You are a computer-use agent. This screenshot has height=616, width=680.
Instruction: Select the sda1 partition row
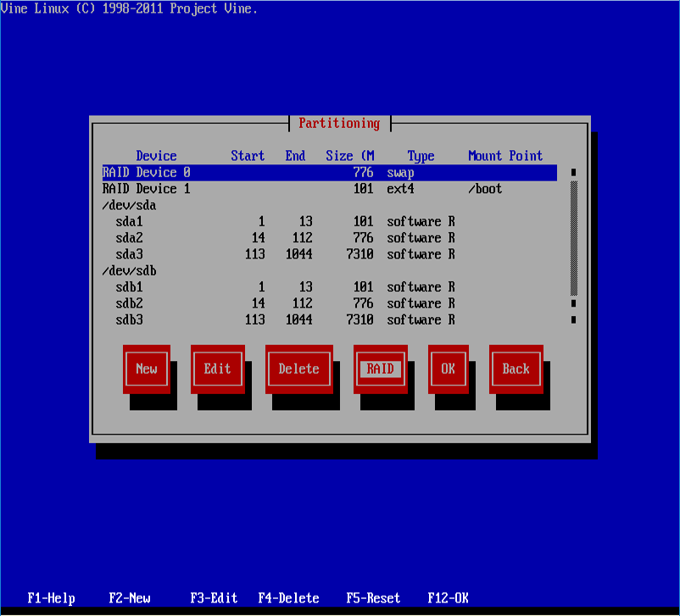click(330, 221)
